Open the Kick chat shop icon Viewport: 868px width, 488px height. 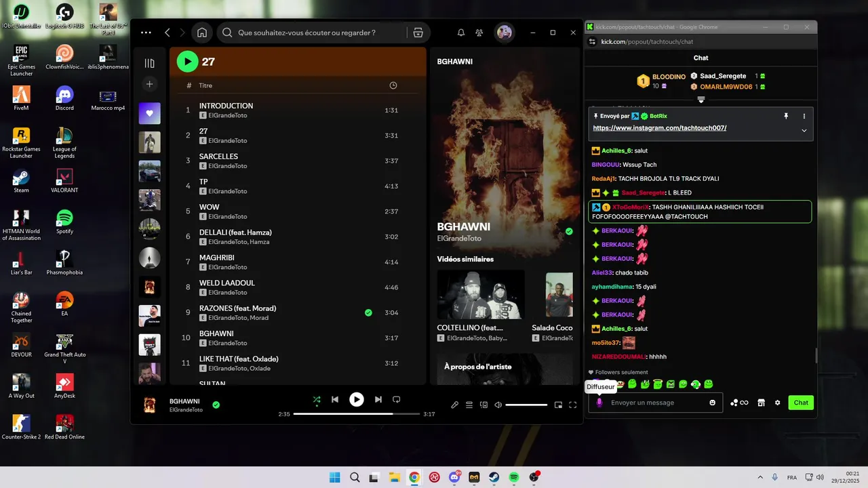(x=761, y=403)
